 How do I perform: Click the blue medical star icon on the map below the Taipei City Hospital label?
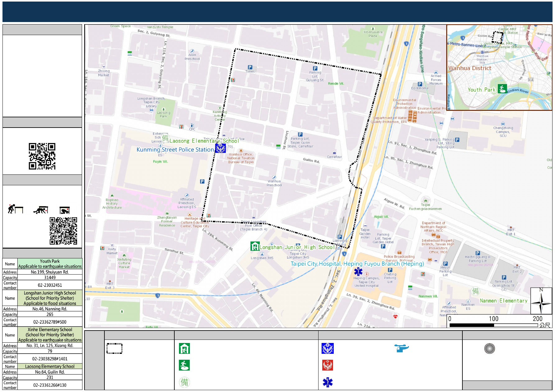[358, 272]
